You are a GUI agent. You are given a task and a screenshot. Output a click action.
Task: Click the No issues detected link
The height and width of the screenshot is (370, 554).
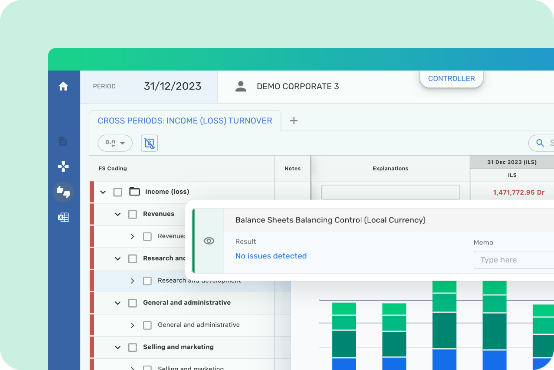pyautogui.click(x=271, y=256)
